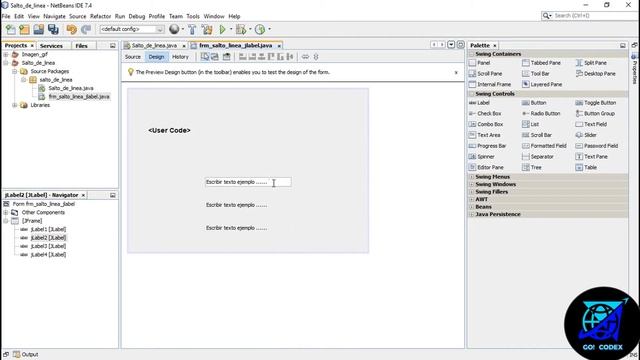The height and width of the screenshot is (360, 640).
Task: Activate Selection Mode in the form designer toolbar
Action: [x=205, y=57]
